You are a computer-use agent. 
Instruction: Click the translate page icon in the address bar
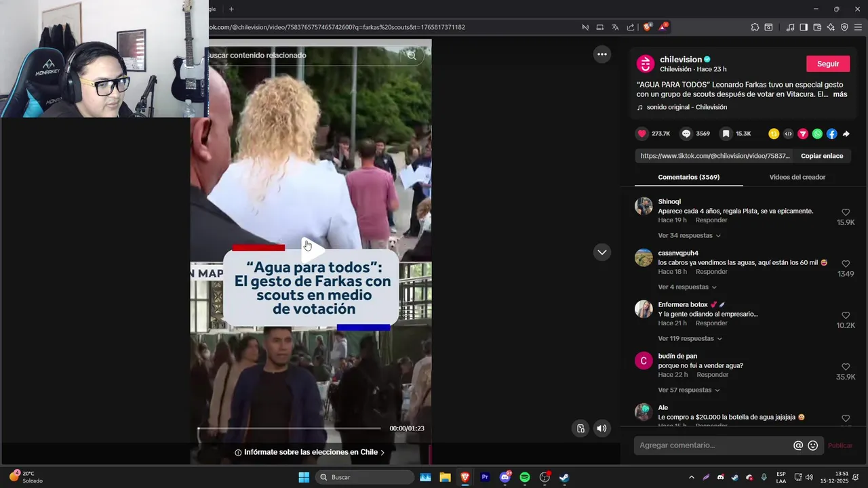615,27
